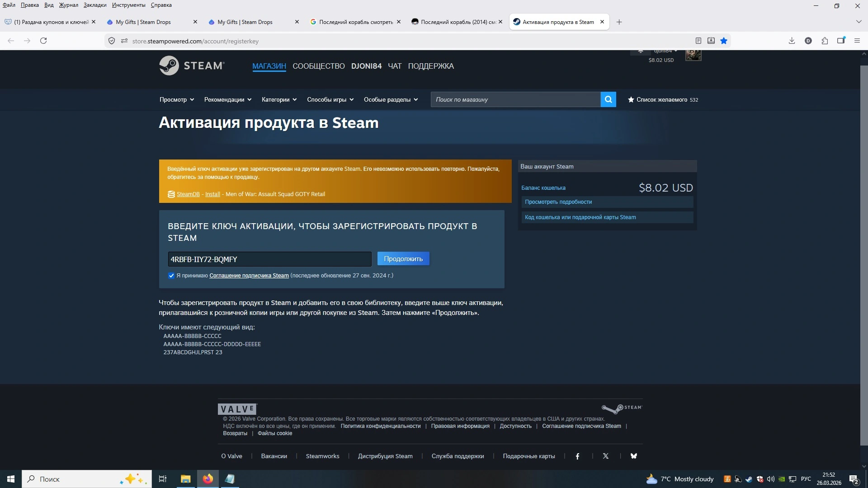868x488 pixels.
Task: Close the 'Активация продукта в Steam' tab
Action: [602, 22]
